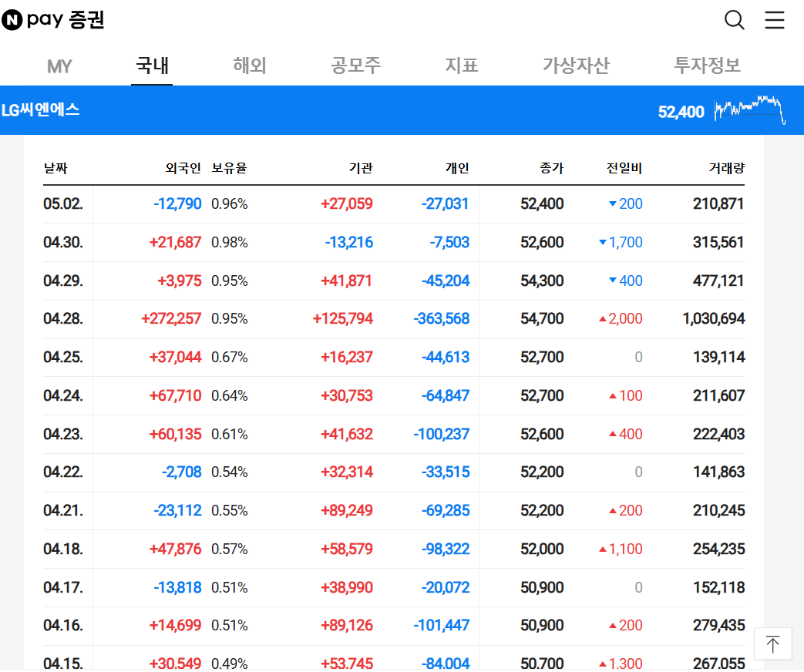Screen dimensions: 804x672
Task: Open the 가상자산 tab
Action: [x=576, y=66]
